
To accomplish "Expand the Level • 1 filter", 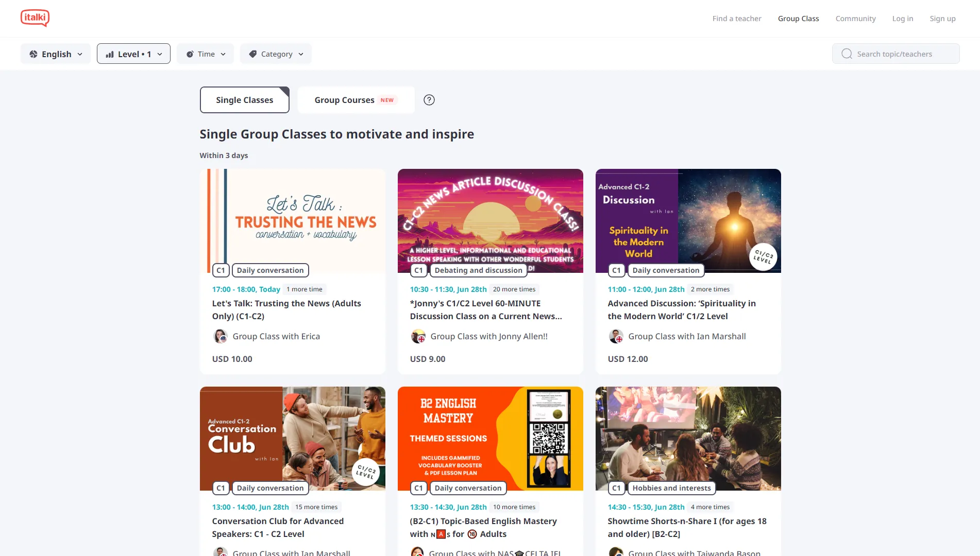I will point(133,54).
